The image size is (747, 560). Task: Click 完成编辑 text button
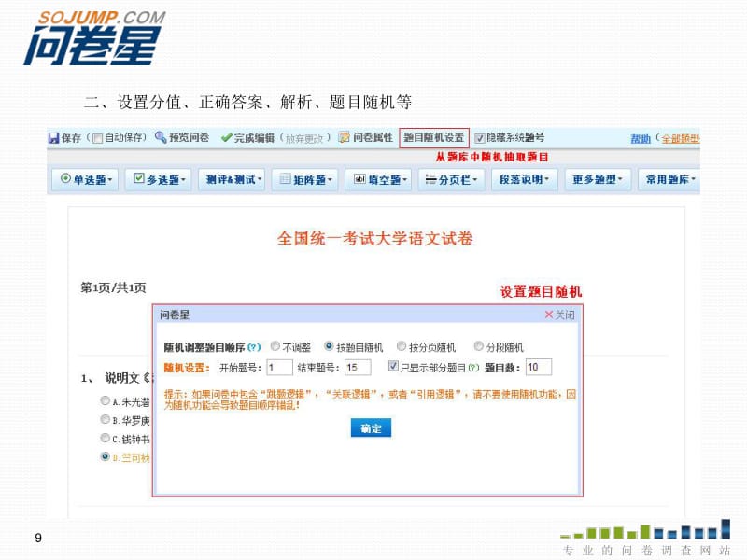[254, 138]
